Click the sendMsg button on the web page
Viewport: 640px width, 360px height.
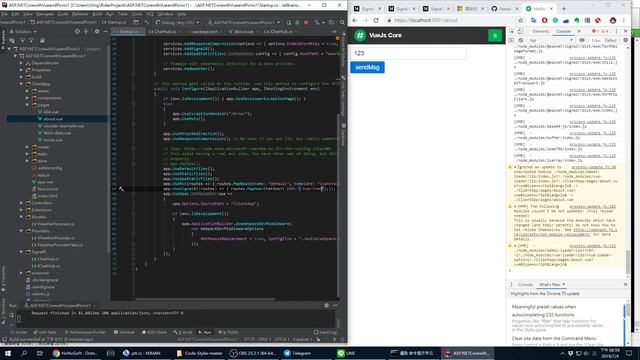(367, 67)
